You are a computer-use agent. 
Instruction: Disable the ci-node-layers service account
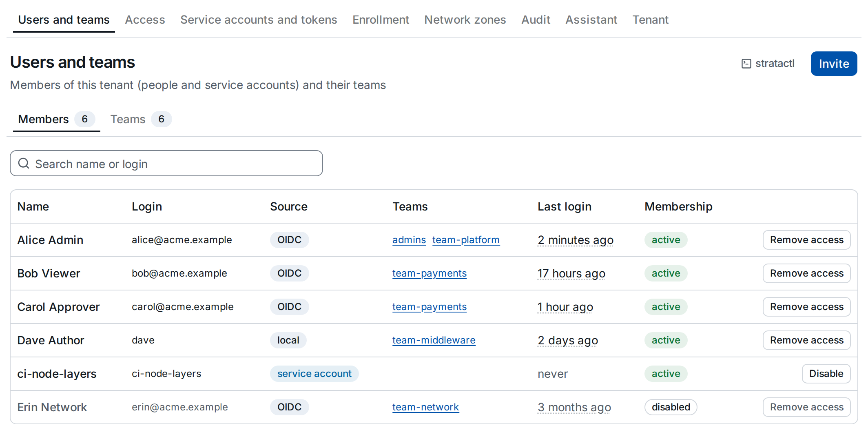pos(826,374)
